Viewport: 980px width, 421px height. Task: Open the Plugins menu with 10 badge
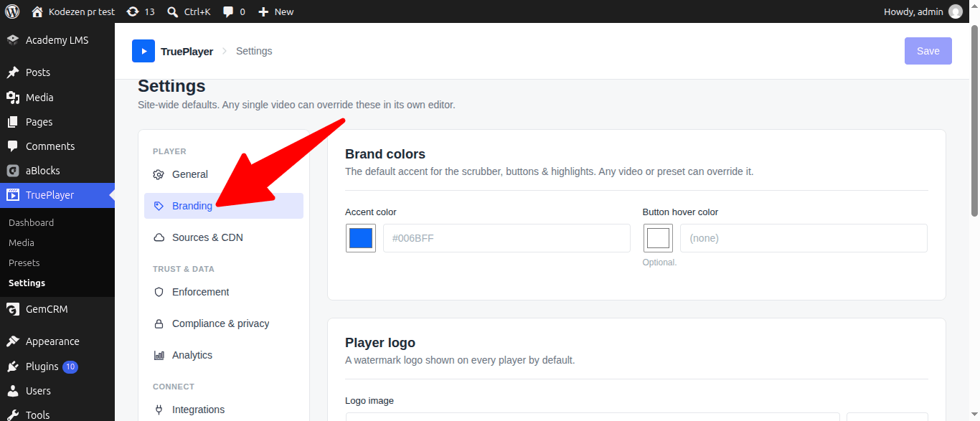pyautogui.click(x=57, y=366)
